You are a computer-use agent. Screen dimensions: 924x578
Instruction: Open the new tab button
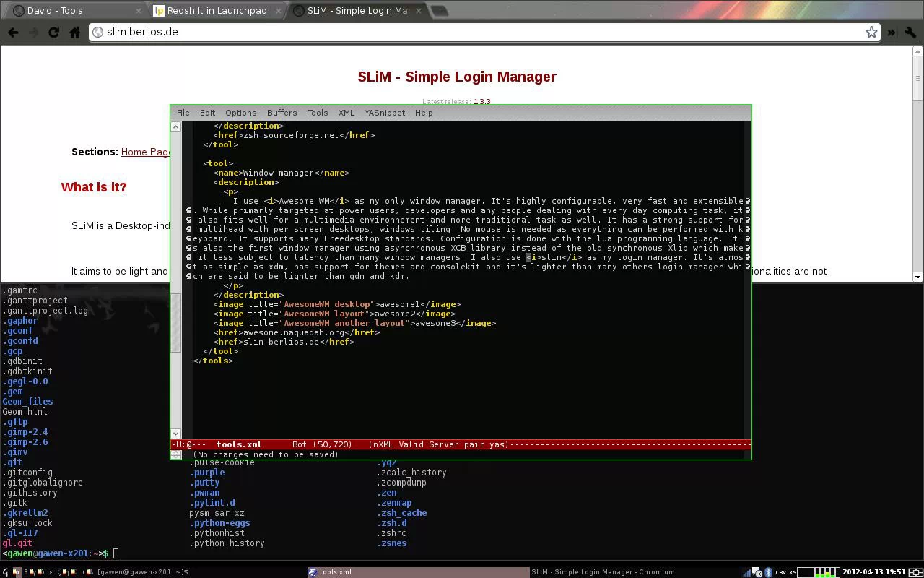coord(439,11)
